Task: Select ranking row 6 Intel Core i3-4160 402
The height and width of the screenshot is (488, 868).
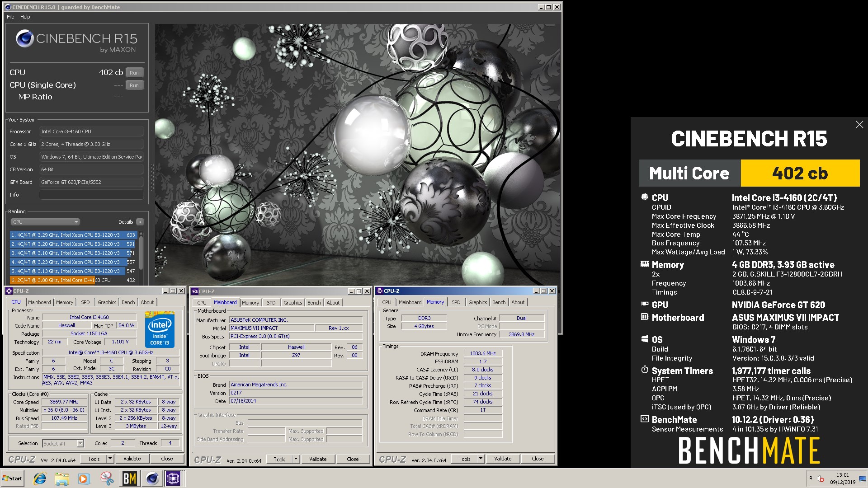Action: pyautogui.click(x=73, y=280)
